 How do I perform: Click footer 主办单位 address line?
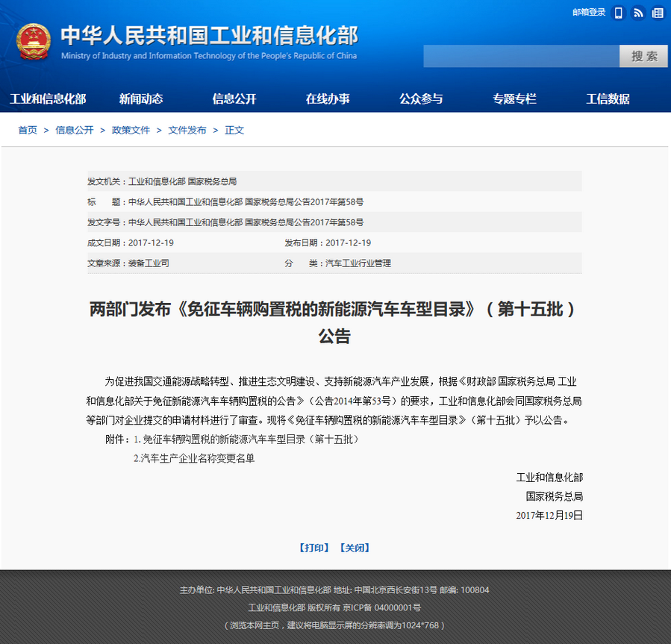coord(334,590)
